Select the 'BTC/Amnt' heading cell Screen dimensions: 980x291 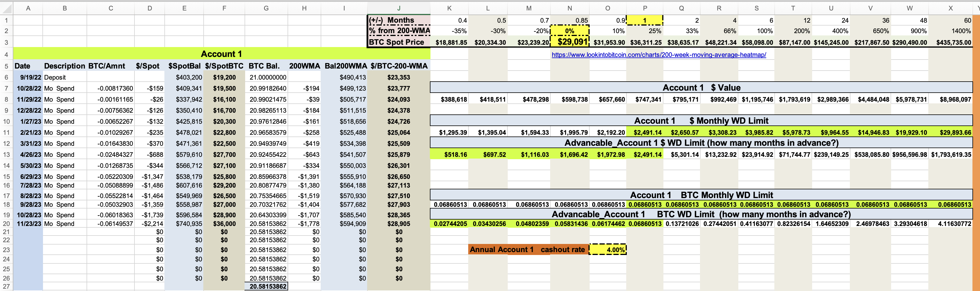111,66
